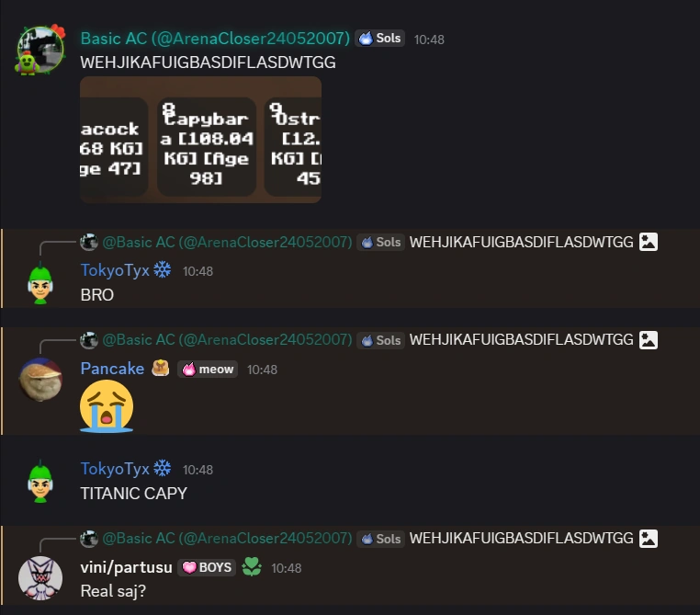This screenshot has height=615, width=700.
Task: Click the vini/partusu username
Action: click(127, 567)
